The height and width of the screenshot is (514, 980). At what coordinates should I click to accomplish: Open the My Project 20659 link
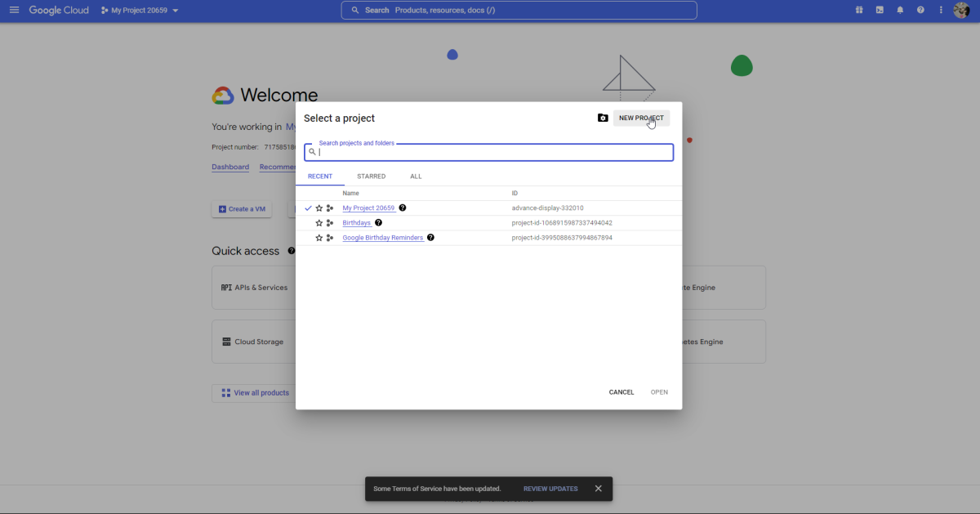click(368, 208)
